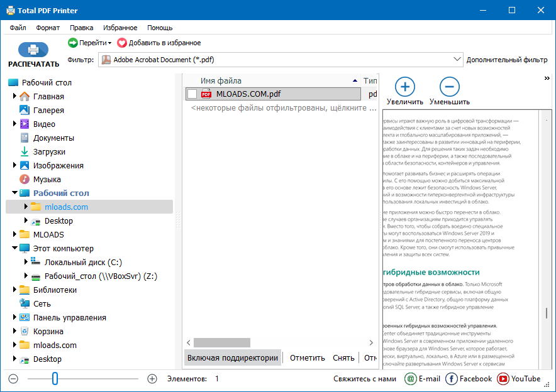
Task: Click the Дополнительный фильтр link
Action: click(507, 59)
